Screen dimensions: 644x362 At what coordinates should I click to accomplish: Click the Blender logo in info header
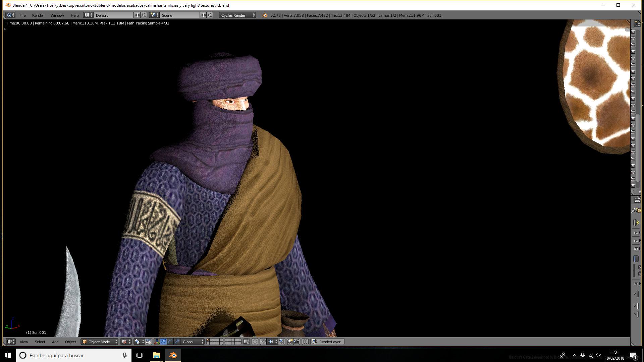(x=265, y=15)
